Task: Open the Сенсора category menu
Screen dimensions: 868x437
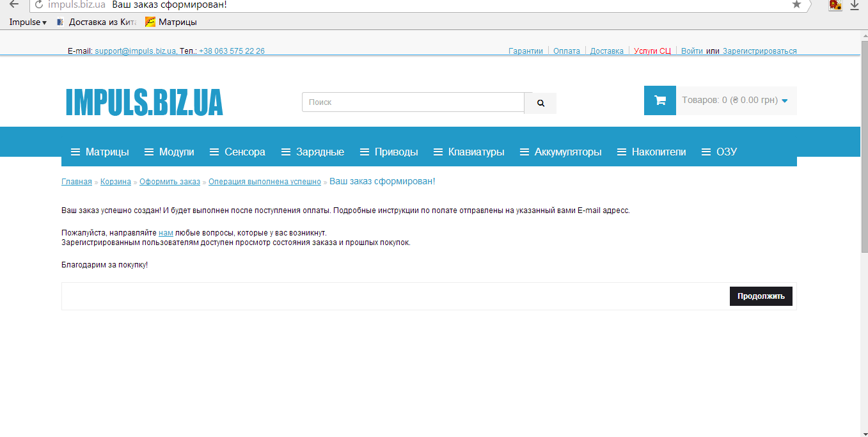Action: (237, 152)
